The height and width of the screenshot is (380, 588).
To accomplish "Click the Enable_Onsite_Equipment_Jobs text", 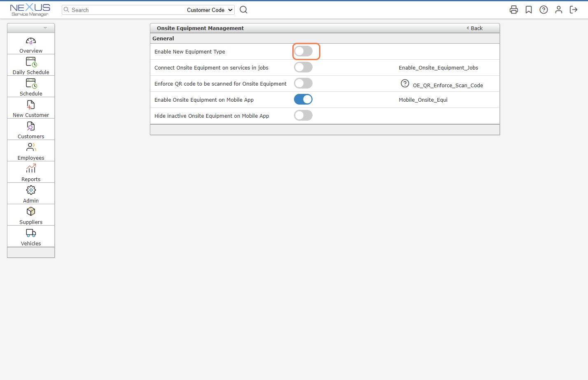I will [439, 68].
